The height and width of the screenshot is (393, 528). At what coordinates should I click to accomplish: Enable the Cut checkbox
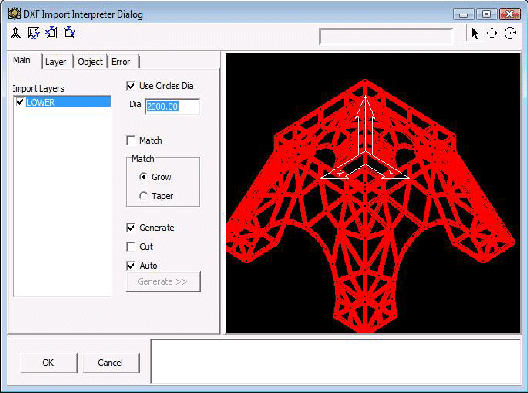130,247
